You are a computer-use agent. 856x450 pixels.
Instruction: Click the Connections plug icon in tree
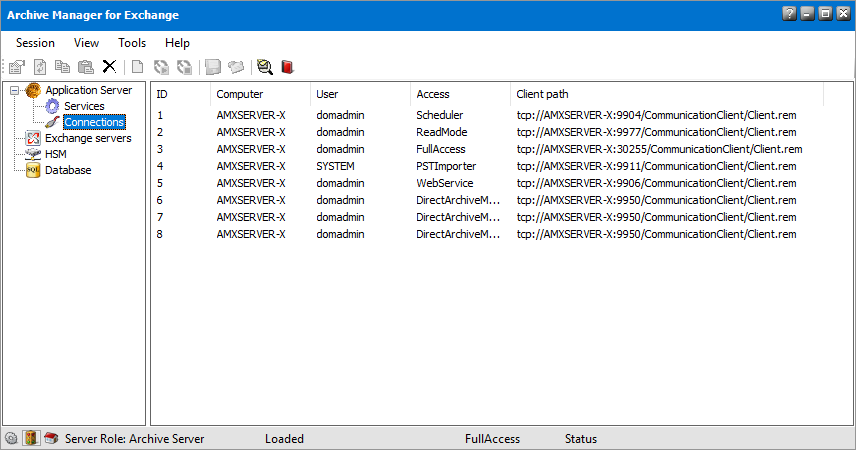(52, 122)
